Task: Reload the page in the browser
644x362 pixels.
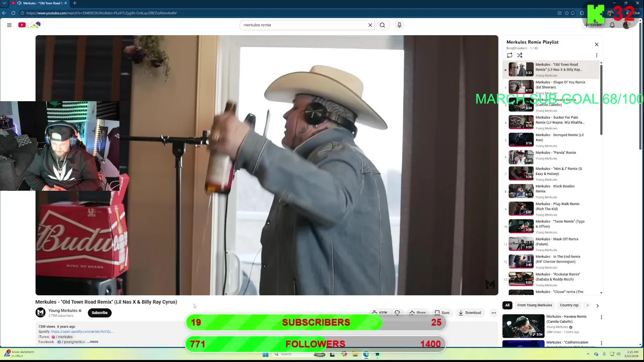Action: [x=13, y=13]
